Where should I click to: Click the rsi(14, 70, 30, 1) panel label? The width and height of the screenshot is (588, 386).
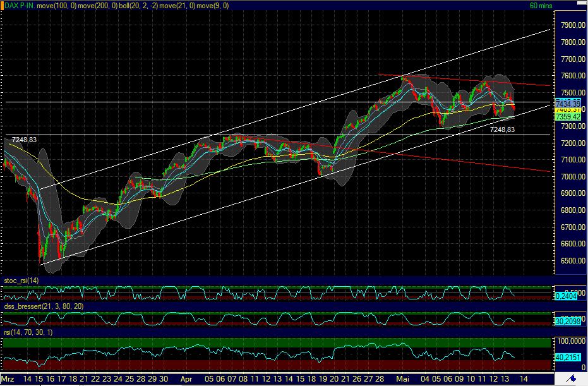[x=28, y=332]
